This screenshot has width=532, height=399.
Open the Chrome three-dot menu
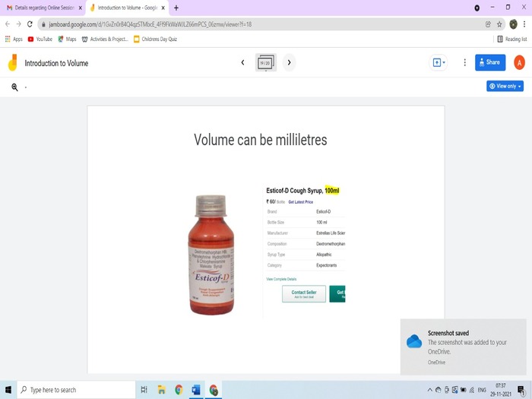pyautogui.click(x=524, y=24)
